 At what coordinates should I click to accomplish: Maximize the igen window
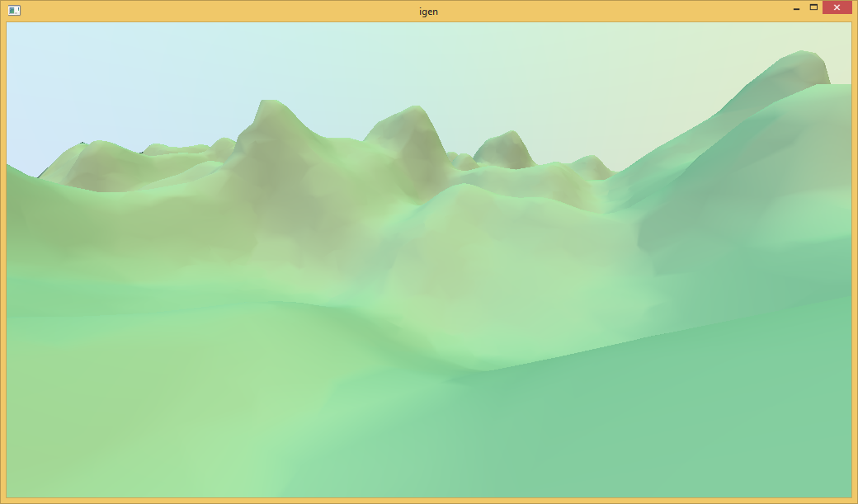[814, 8]
